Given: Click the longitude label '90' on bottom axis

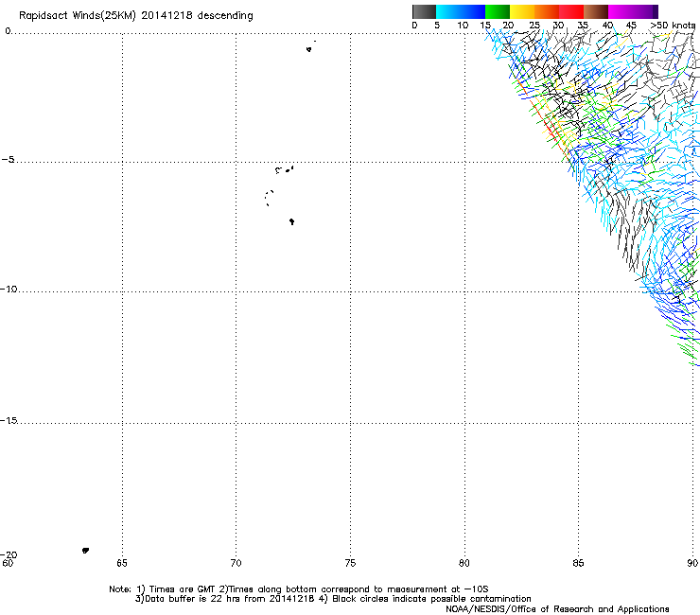Looking at the screenshot, I should (692, 563).
